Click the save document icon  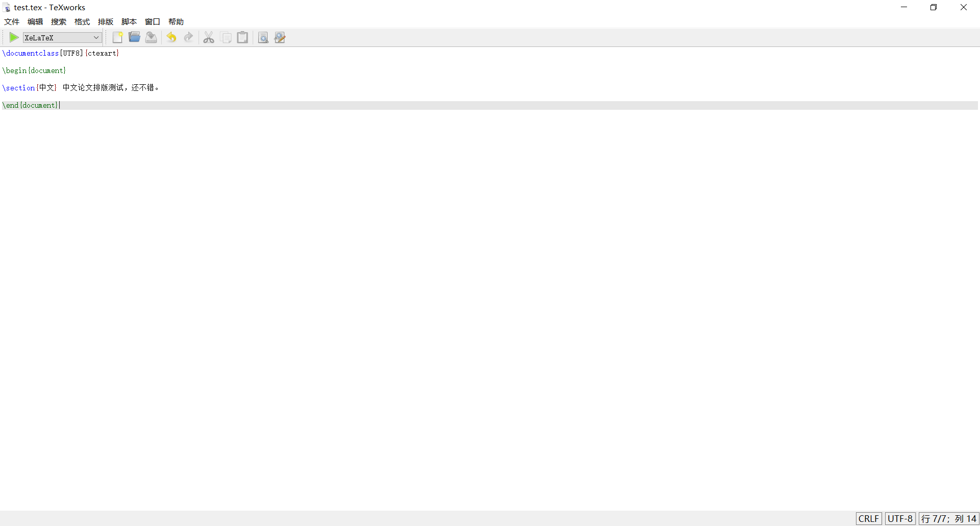coord(151,37)
